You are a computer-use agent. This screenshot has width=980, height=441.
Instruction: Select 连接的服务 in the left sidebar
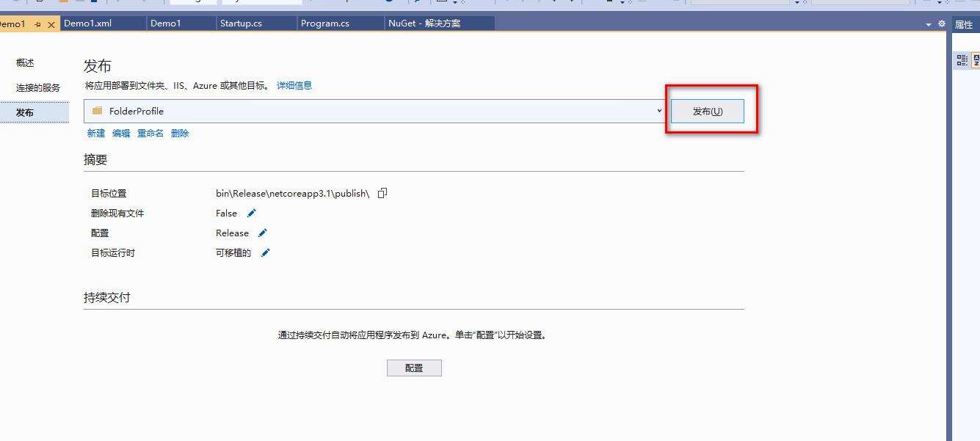coord(38,87)
